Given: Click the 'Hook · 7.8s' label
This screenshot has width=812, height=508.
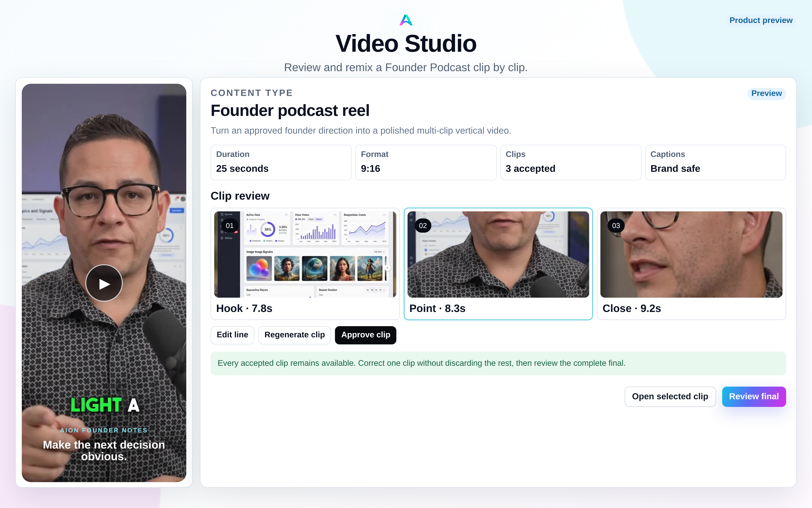Looking at the screenshot, I should (x=244, y=308).
